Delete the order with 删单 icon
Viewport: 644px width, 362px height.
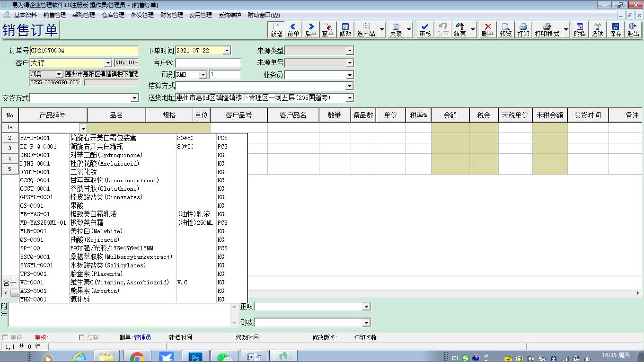(x=488, y=30)
